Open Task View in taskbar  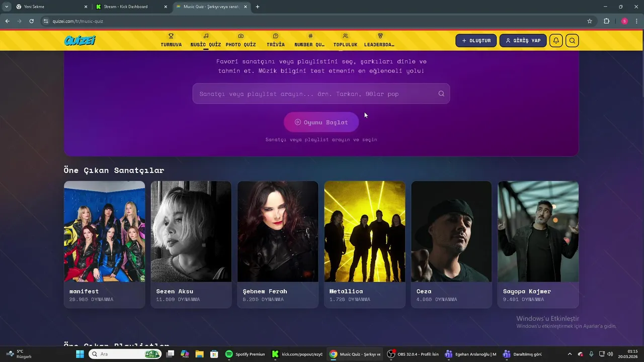tap(170, 354)
